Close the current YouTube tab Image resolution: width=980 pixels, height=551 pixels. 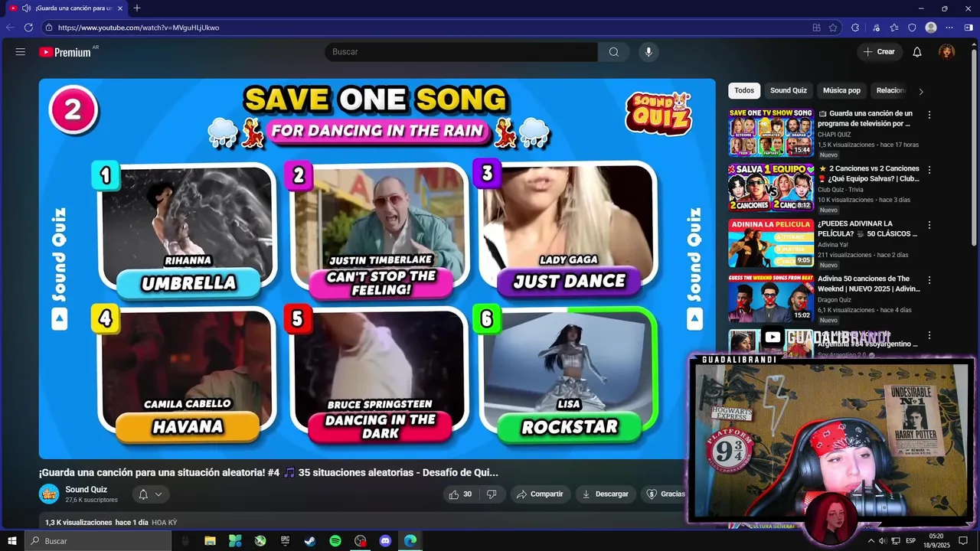120,8
